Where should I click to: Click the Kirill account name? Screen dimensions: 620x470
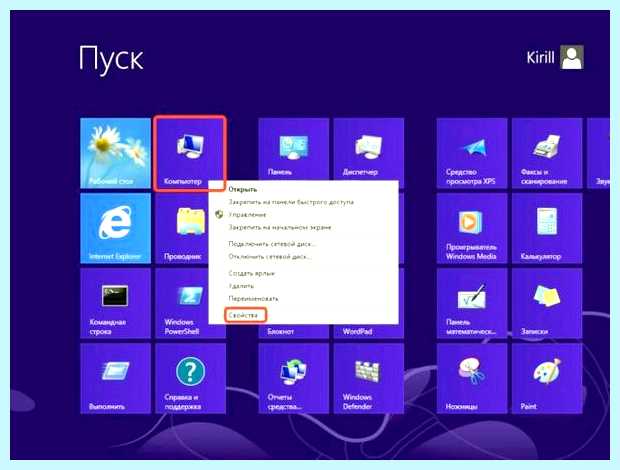(540, 58)
